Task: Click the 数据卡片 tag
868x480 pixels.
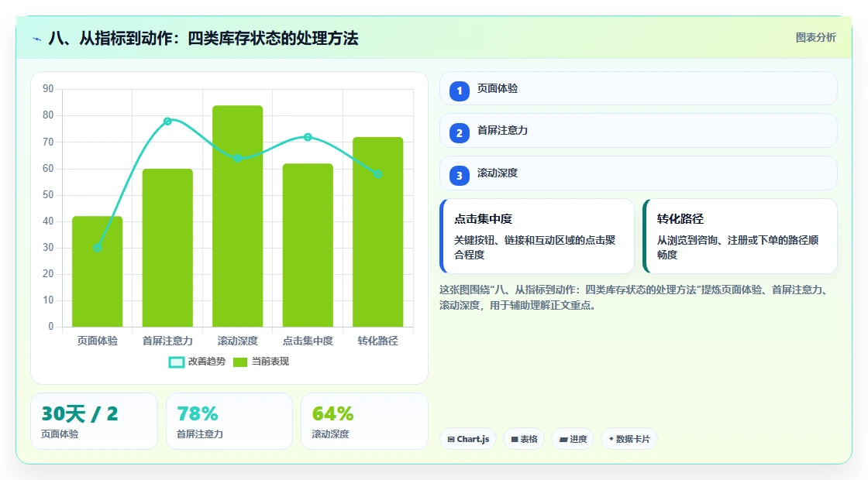Action: pyautogui.click(x=629, y=439)
